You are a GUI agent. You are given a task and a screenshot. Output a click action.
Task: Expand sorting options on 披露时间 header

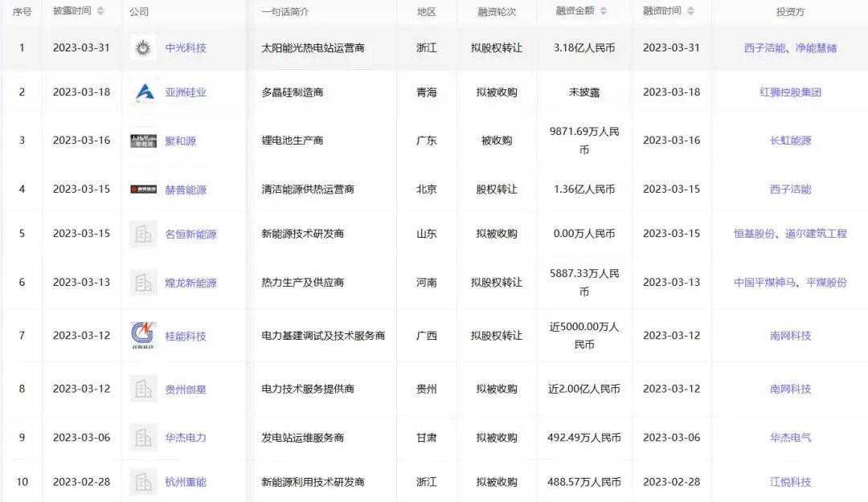102,11
